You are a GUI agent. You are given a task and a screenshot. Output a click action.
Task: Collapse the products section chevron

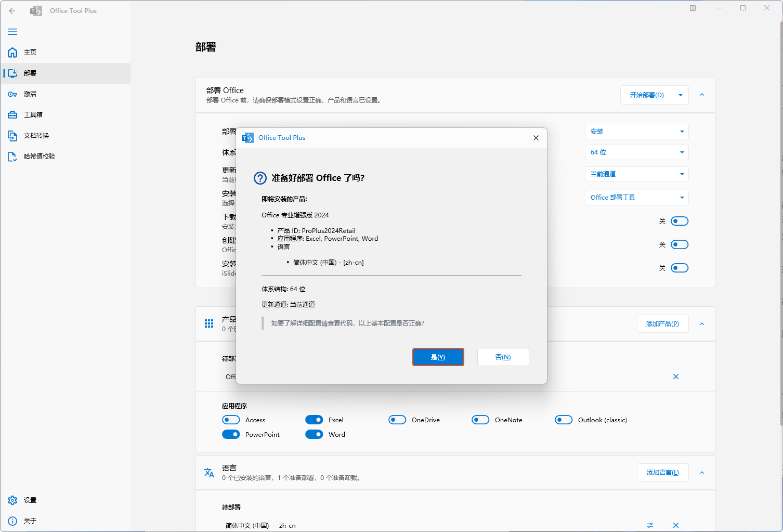702,324
